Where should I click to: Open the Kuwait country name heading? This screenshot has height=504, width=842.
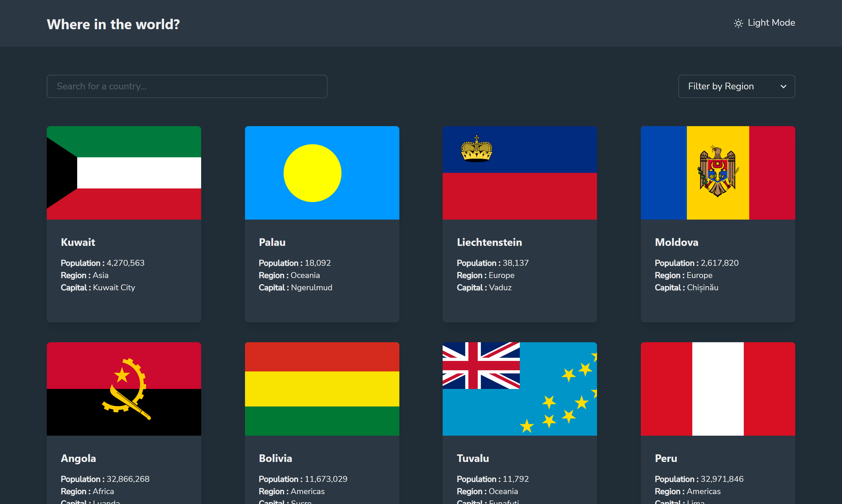pos(78,242)
